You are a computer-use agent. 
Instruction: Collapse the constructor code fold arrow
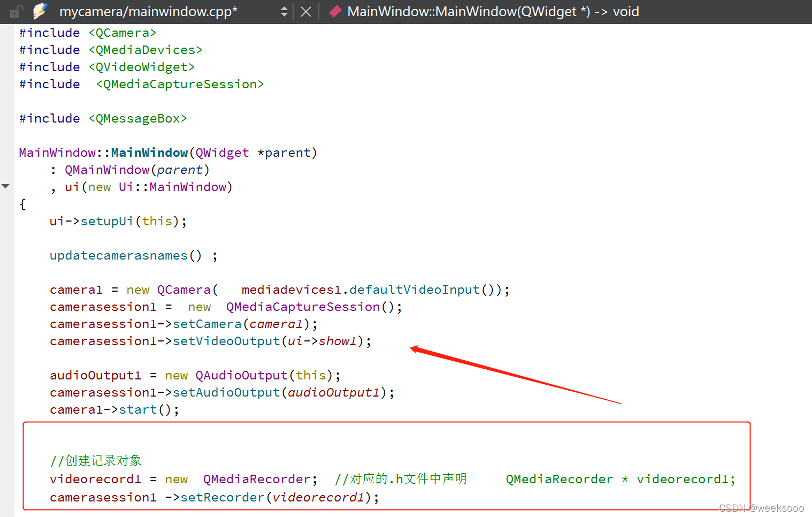5,186
